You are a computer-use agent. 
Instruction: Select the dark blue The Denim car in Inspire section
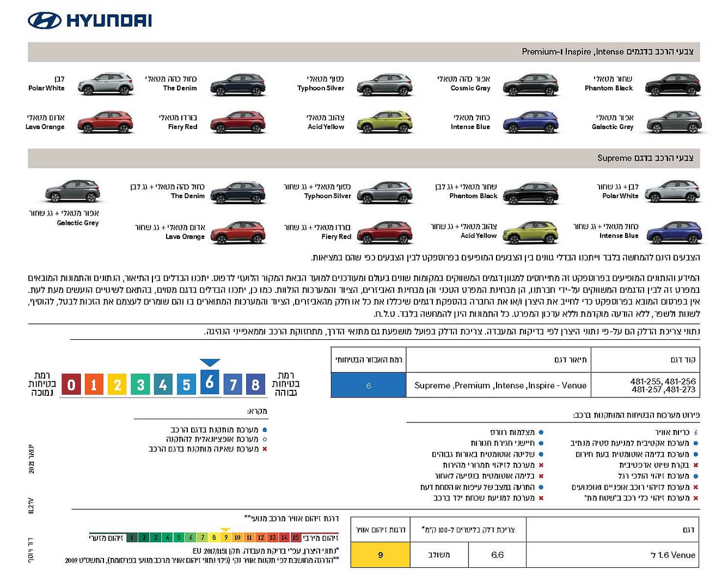[x=238, y=84]
